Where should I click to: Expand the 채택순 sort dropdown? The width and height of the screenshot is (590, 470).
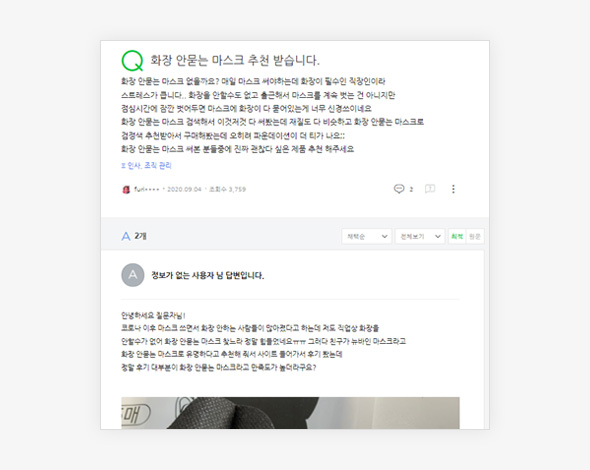[366, 236]
